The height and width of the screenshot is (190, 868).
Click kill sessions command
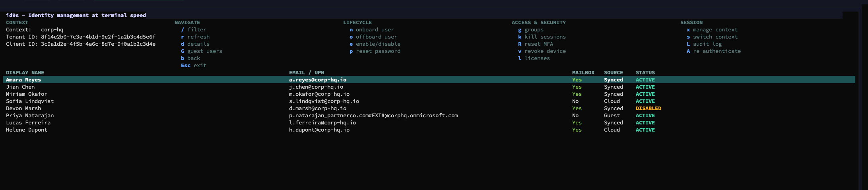pyautogui.click(x=542, y=37)
